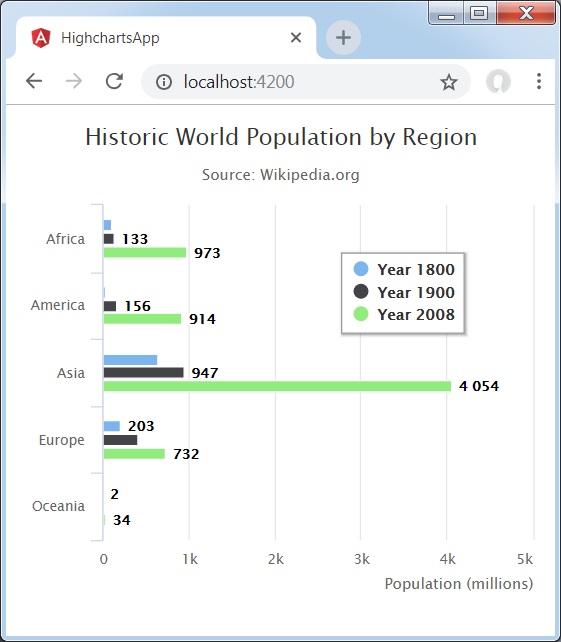Screen dimensions: 561x642
Task: Open the Chrome three-dot menu
Action: (x=539, y=81)
